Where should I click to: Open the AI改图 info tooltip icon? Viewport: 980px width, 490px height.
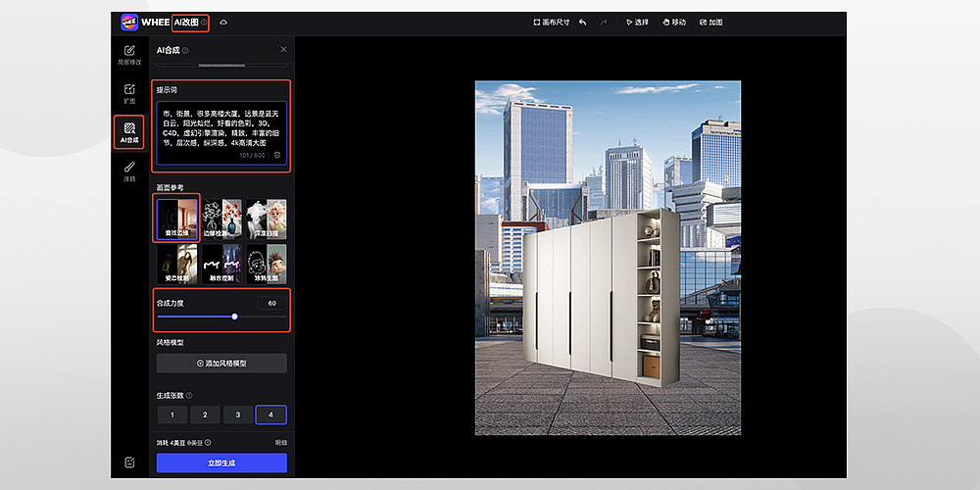point(204,23)
